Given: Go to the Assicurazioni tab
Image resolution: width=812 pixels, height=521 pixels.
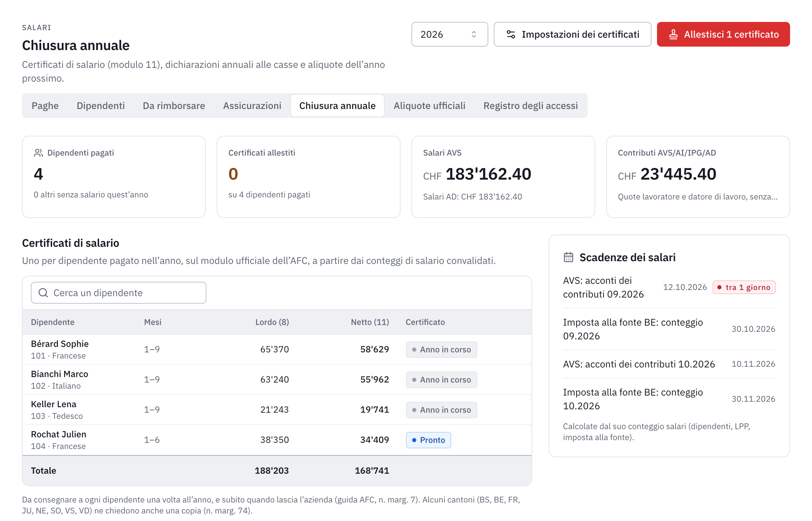Looking at the screenshot, I should point(252,106).
